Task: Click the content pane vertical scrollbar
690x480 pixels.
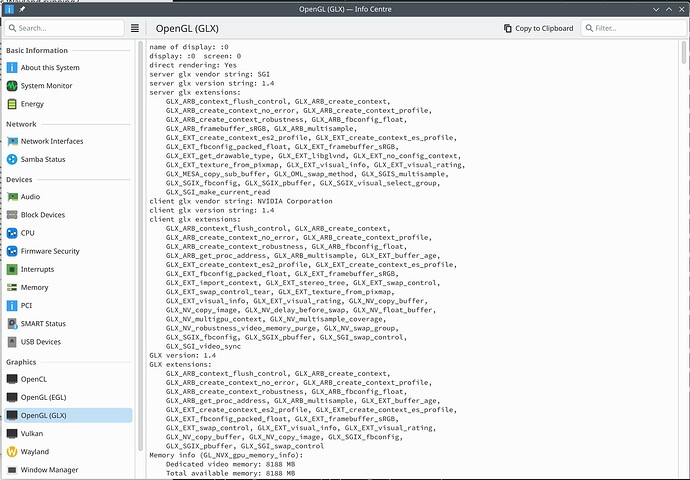Action: pyautogui.click(x=684, y=52)
